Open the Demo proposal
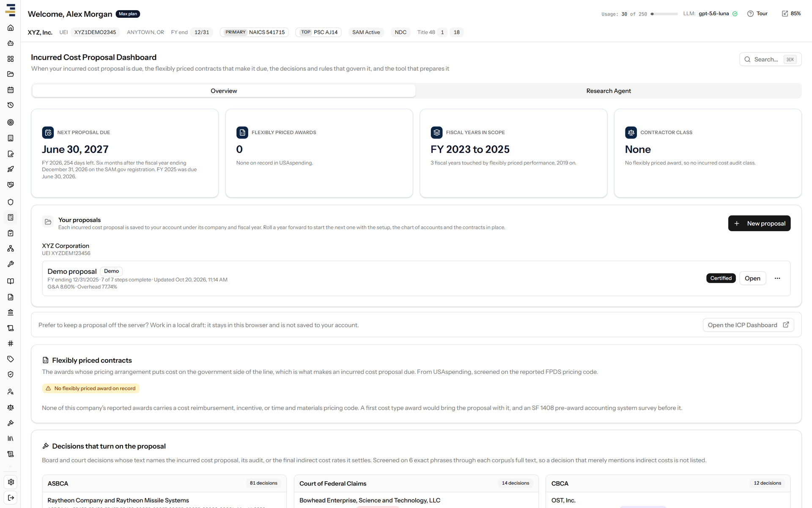The width and height of the screenshot is (812, 508). (752, 278)
